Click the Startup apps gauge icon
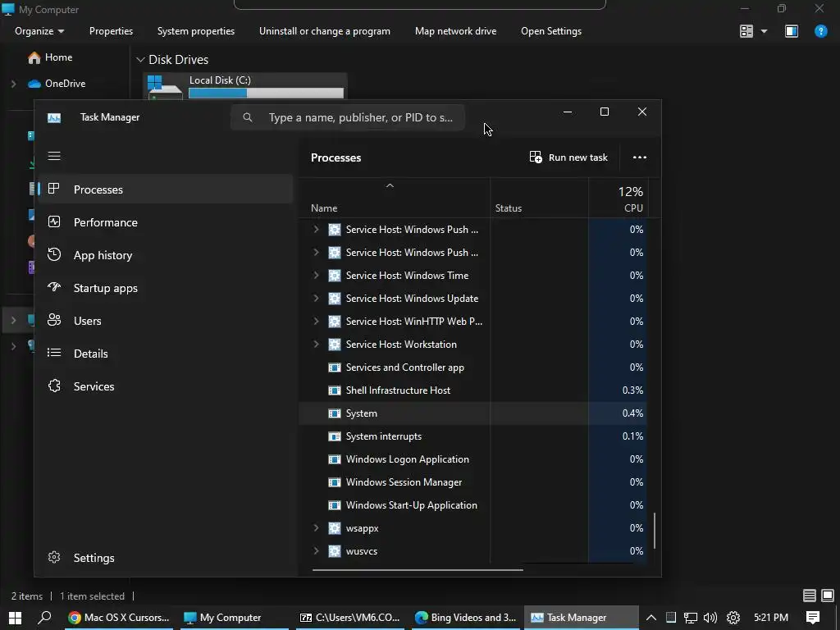The height and width of the screenshot is (630, 840). click(x=54, y=287)
